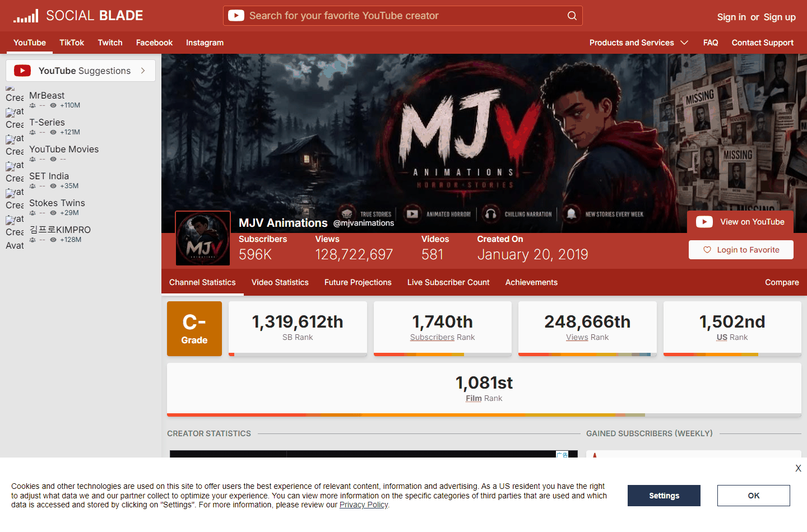Click the 581 videos value
Screen dimensions: 807x532
point(432,254)
